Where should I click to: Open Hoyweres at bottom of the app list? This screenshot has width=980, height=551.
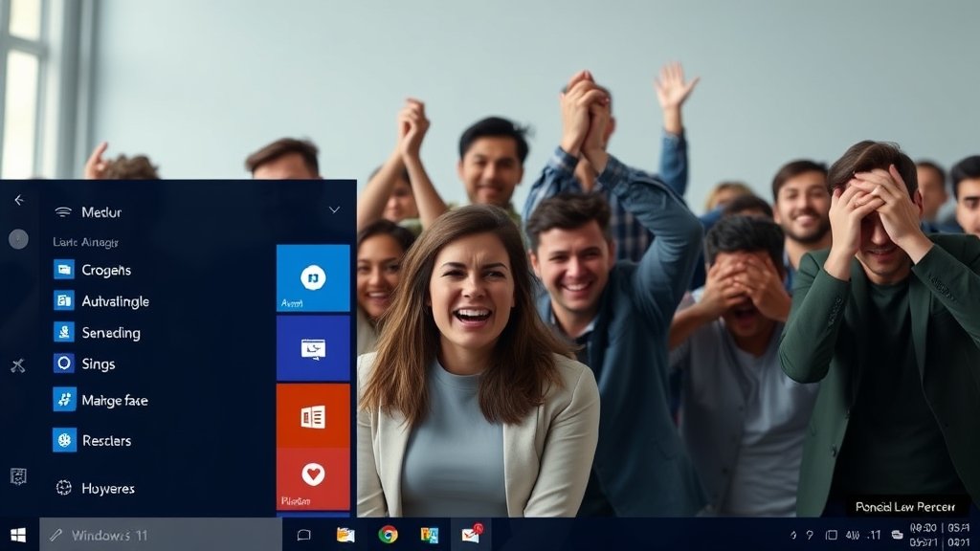(105, 488)
